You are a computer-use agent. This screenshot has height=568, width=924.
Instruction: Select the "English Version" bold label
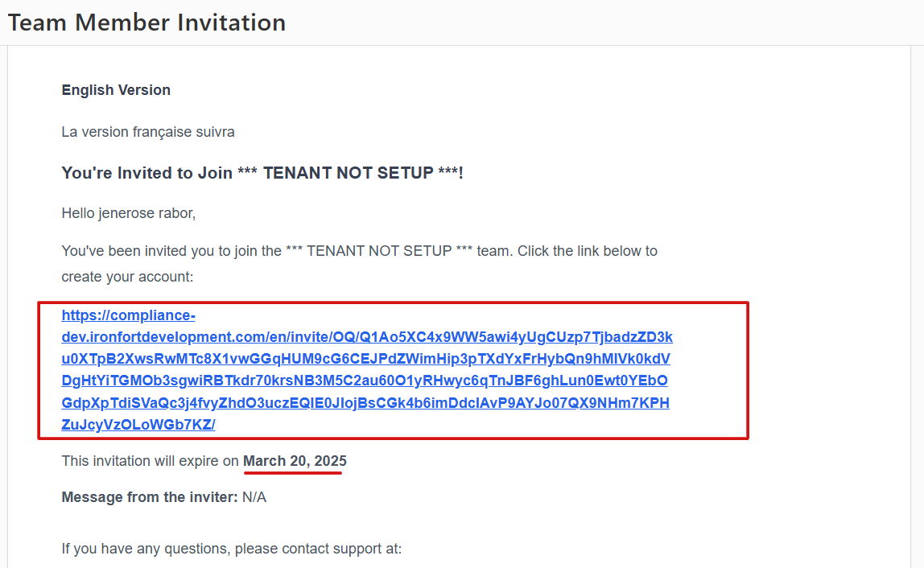[116, 90]
